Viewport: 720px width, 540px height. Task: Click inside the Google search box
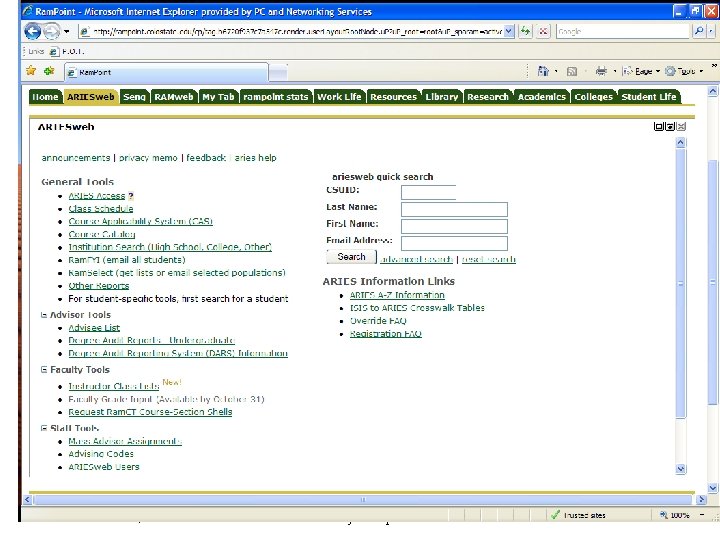tap(624, 31)
